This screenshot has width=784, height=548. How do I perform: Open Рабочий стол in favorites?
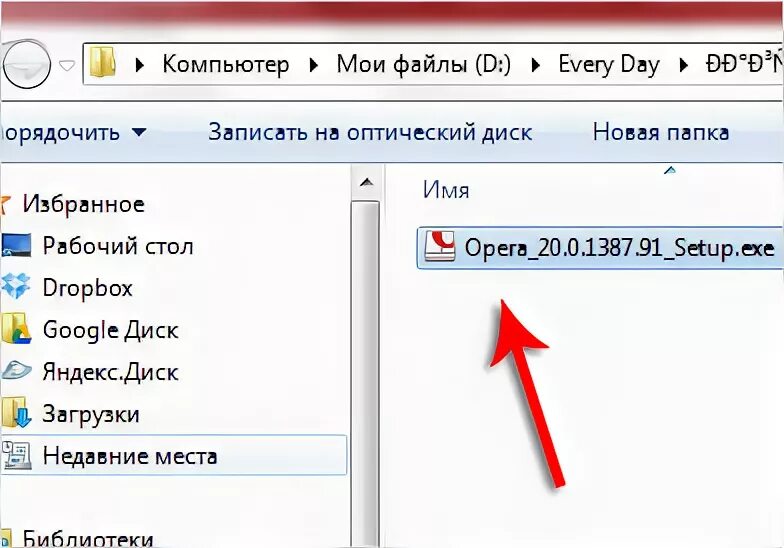(x=118, y=246)
